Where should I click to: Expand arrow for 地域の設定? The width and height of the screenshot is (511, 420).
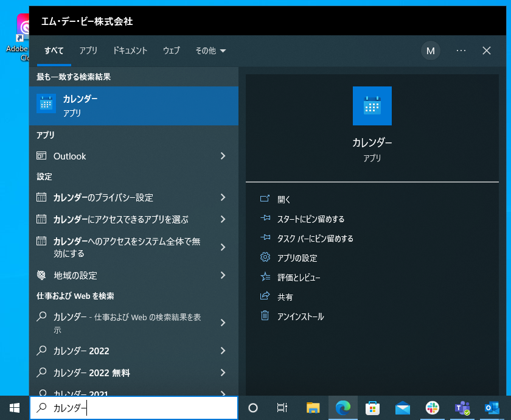223,275
